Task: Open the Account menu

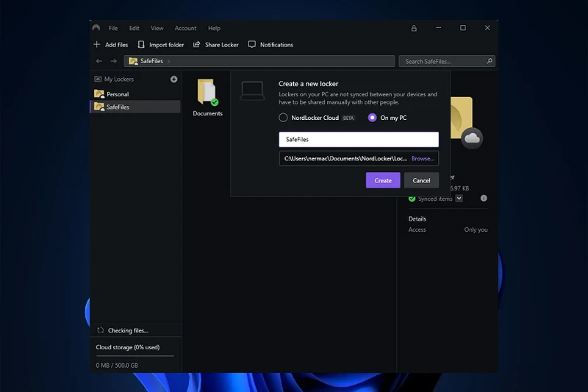Action: tap(185, 29)
